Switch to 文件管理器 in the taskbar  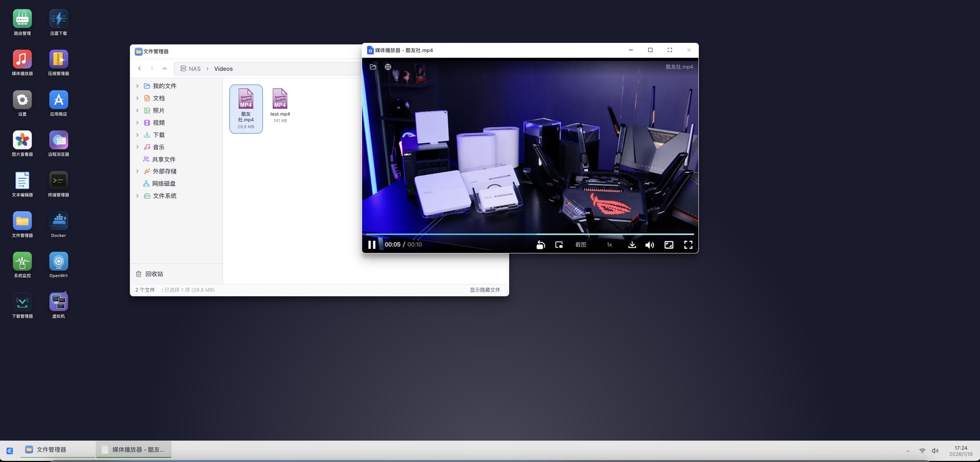pos(51,450)
